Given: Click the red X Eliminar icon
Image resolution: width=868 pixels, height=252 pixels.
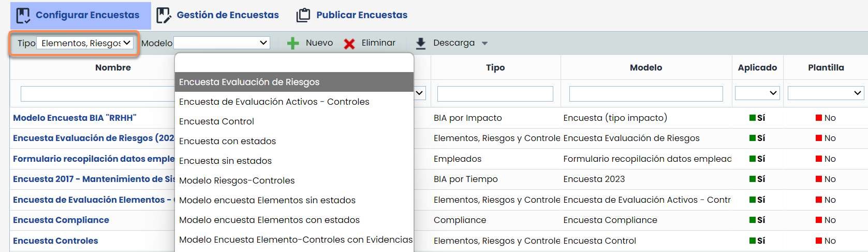Looking at the screenshot, I should pos(349,44).
